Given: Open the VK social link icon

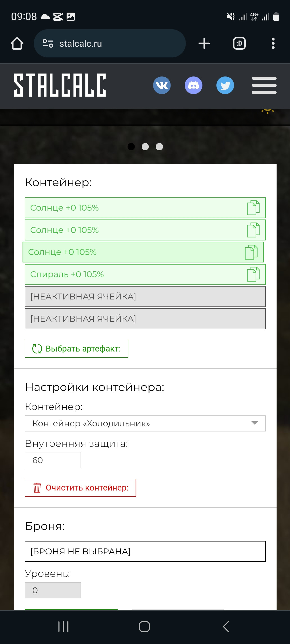Looking at the screenshot, I should [x=162, y=85].
